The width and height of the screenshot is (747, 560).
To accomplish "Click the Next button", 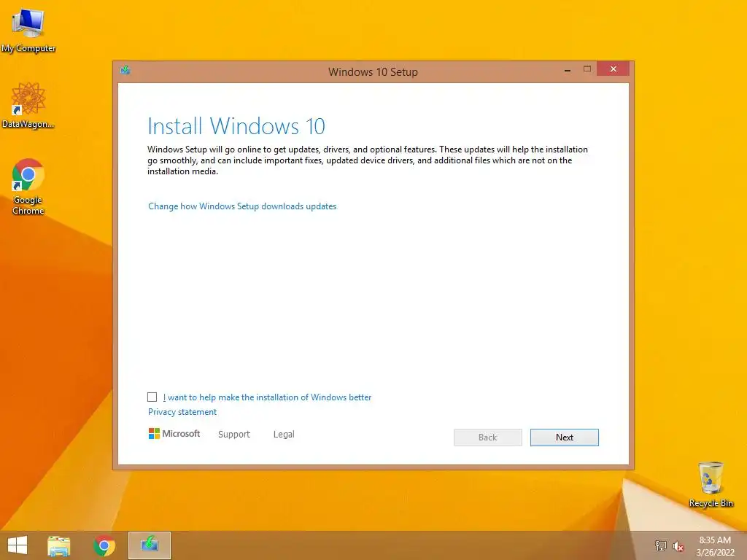I will point(565,437).
